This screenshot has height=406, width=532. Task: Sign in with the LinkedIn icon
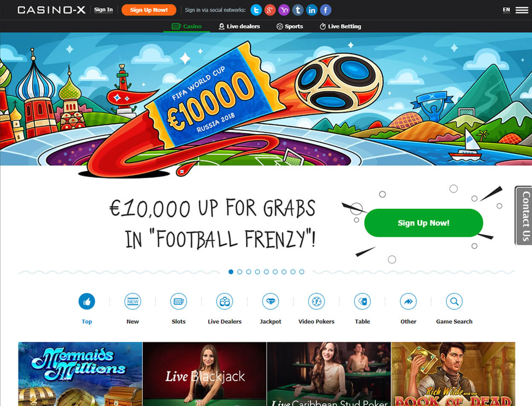click(312, 10)
